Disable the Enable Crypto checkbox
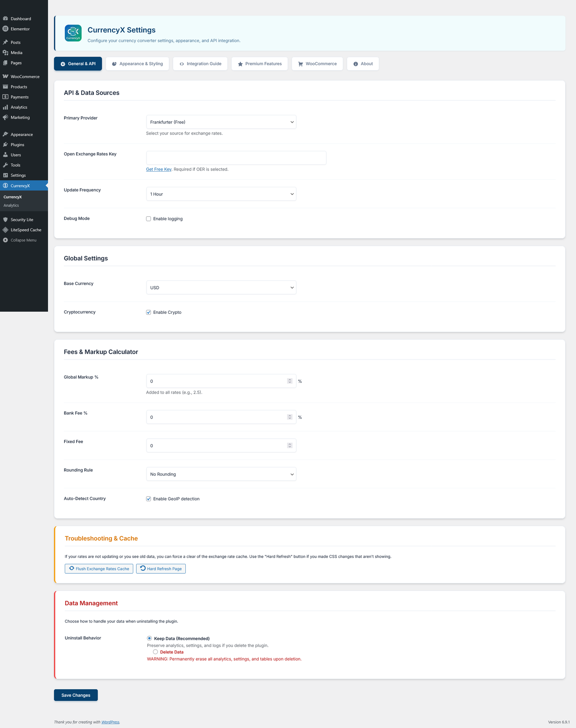Image resolution: width=576 pixels, height=728 pixels. [x=148, y=312]
